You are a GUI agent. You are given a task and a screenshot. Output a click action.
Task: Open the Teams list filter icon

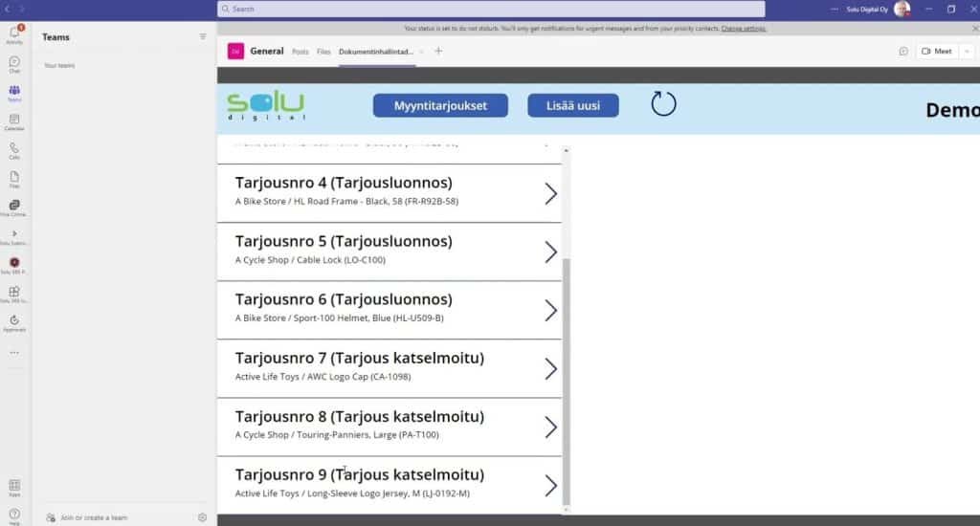tap(203, 37)
